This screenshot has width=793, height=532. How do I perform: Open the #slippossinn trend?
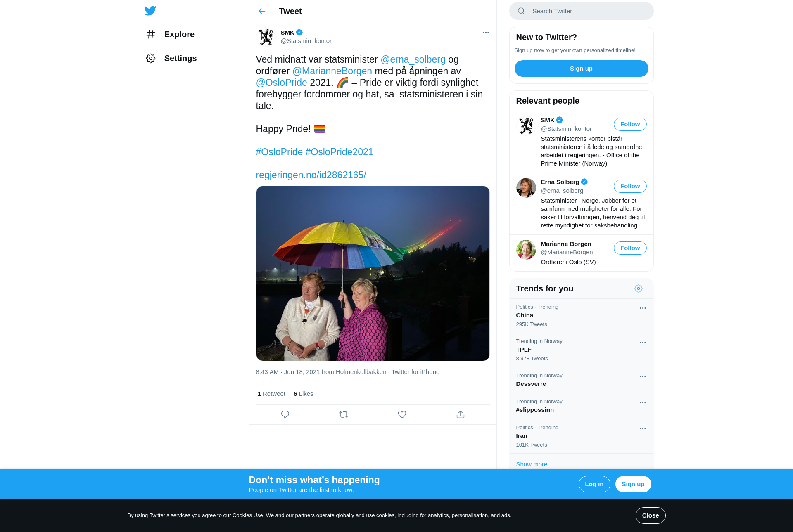(x=581, y=406)
